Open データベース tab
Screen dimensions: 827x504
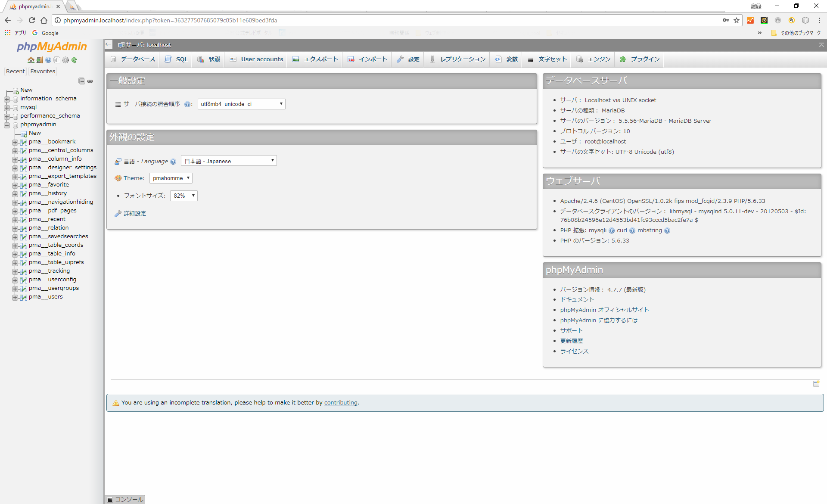click(x=132, y=59)
